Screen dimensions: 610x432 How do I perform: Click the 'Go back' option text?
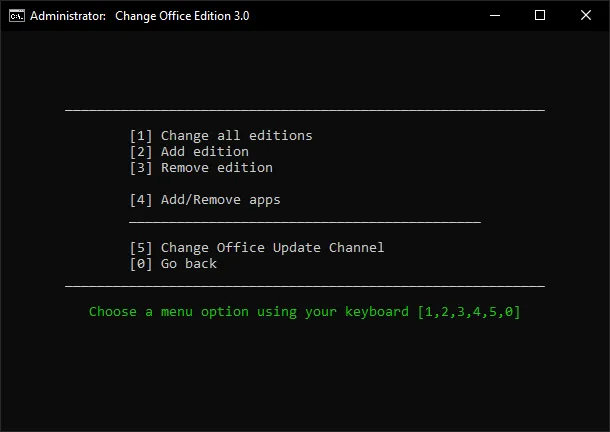tap(188, 264)
